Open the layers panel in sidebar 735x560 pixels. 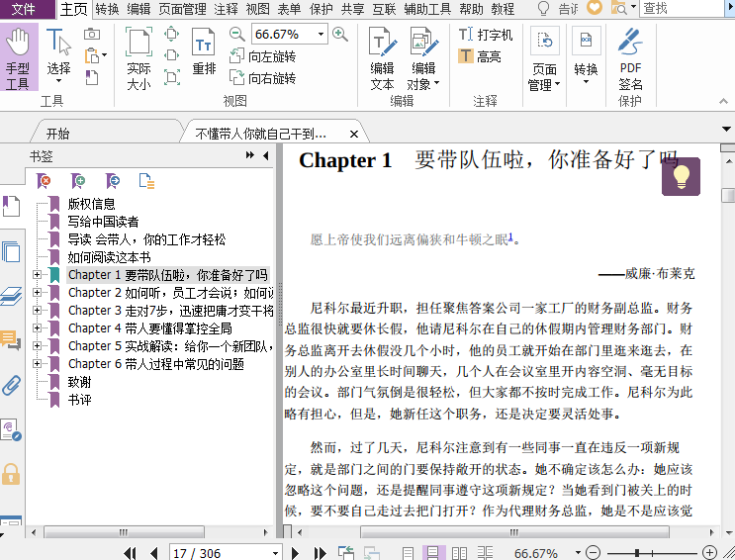point(11,296)
